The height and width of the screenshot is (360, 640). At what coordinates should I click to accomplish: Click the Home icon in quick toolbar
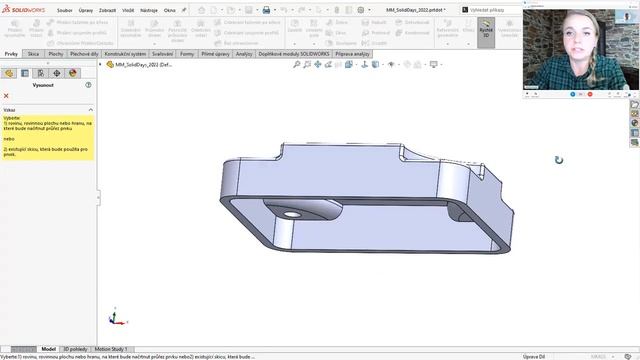[201, 10]
